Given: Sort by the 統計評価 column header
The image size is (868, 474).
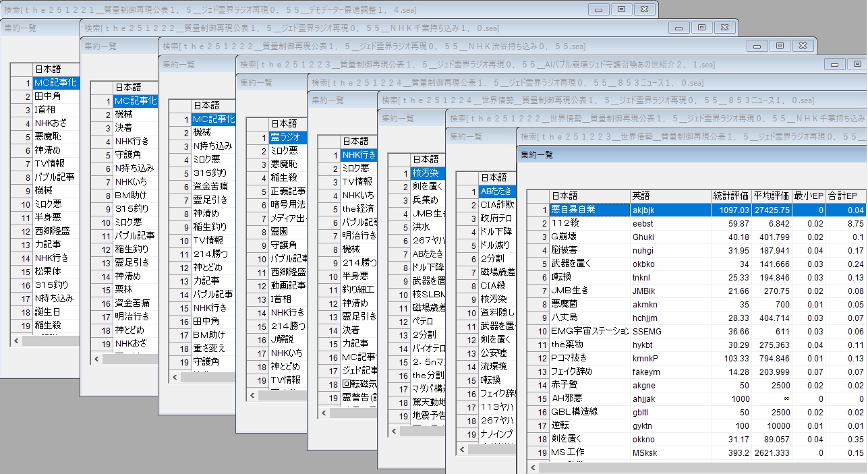Looking at the screenshot, I should (731, 196).
